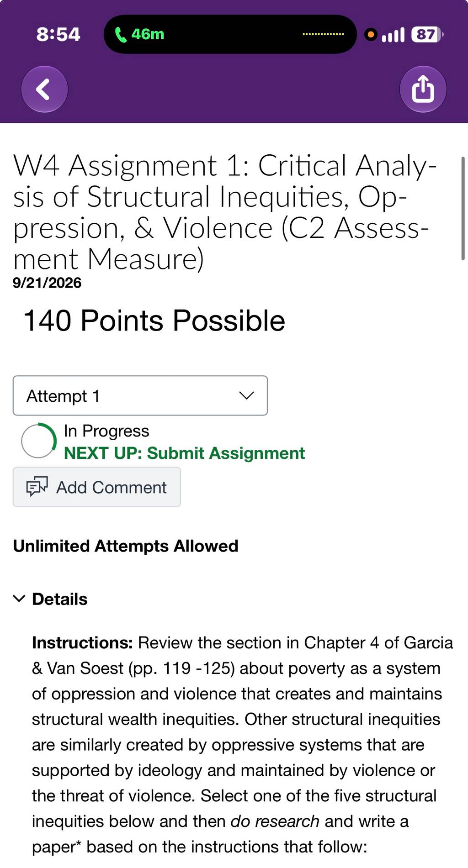
Task: Open the share icon in the header
Action: 423,89
